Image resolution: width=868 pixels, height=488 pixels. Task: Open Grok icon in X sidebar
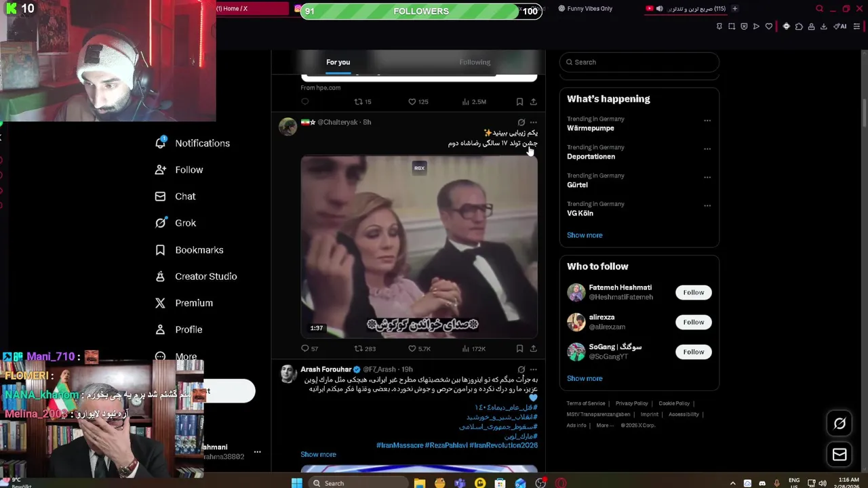click(x=161, y=223)
